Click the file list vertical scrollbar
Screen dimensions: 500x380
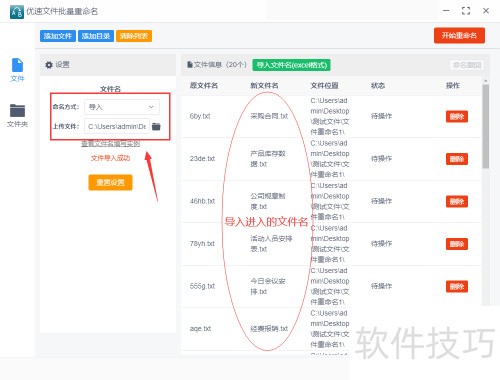486,127
